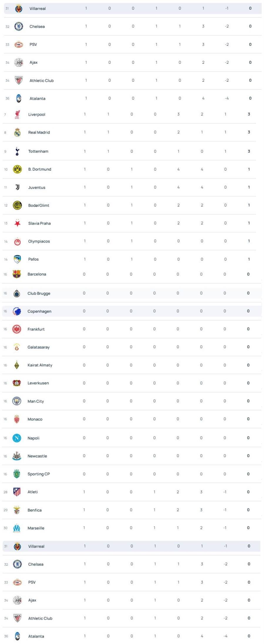Click the Galatasaray club crest

17,347
